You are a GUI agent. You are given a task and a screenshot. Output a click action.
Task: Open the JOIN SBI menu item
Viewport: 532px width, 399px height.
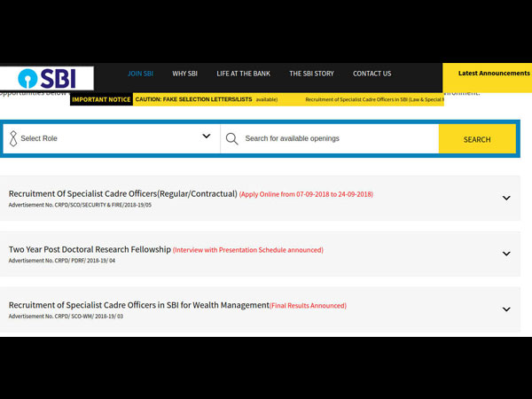click(x=140, y=74)
